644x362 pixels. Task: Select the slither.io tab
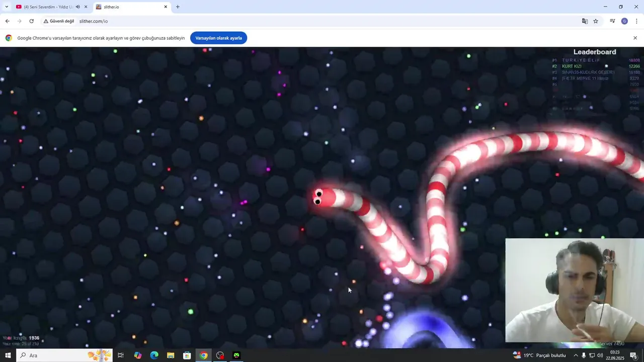tap(132, 7)
